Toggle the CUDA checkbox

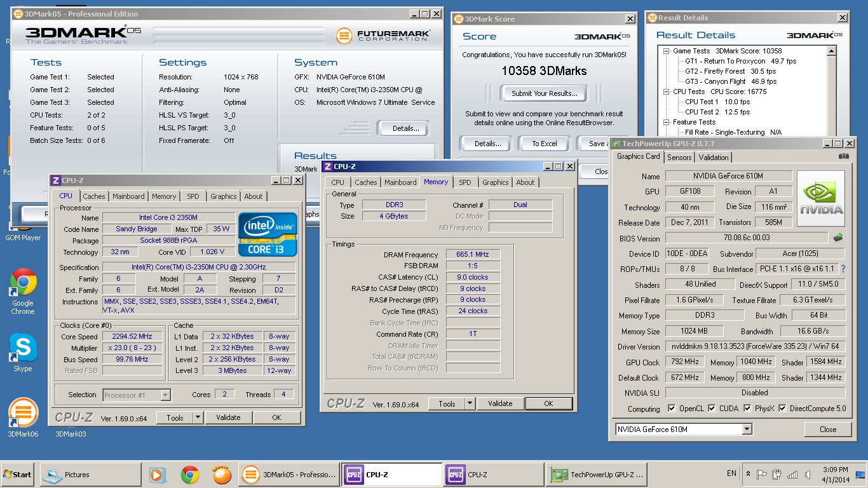pos(712,409)
